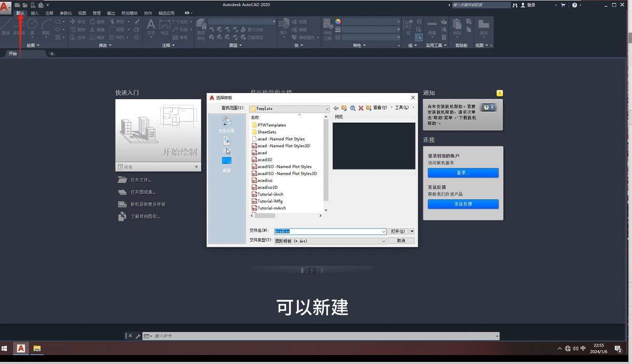Choose the Move (移动) modify tool
The width and height of the screenshot is (632, 364).
[x=77, y=22]
